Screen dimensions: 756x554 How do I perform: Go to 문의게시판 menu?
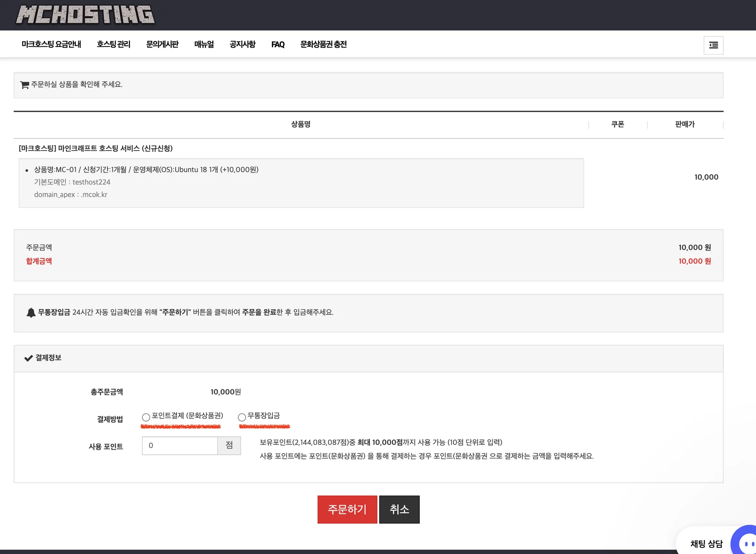pos(162,44)
